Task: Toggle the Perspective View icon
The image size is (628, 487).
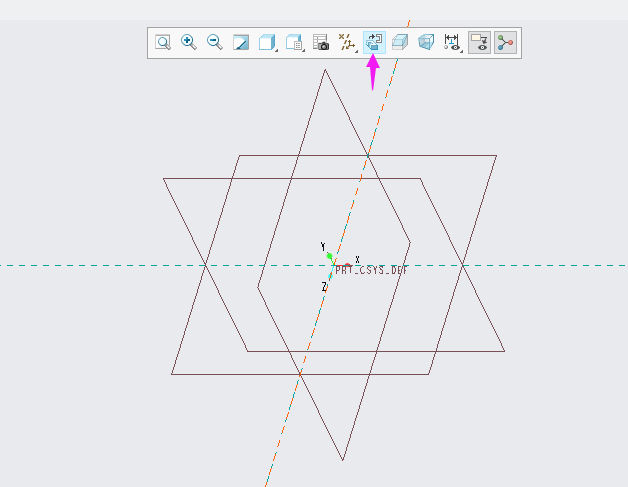Action: tap(426, 42)
